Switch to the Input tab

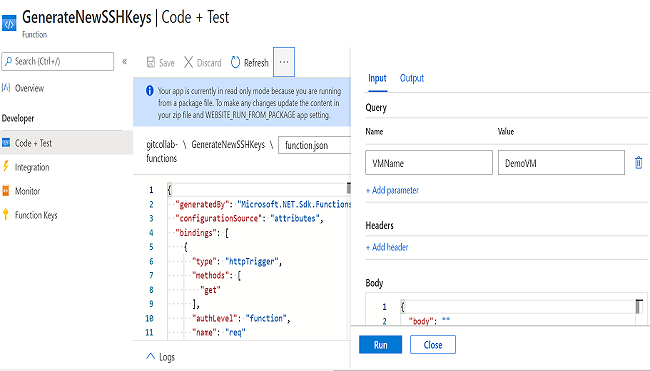point(377,78)
